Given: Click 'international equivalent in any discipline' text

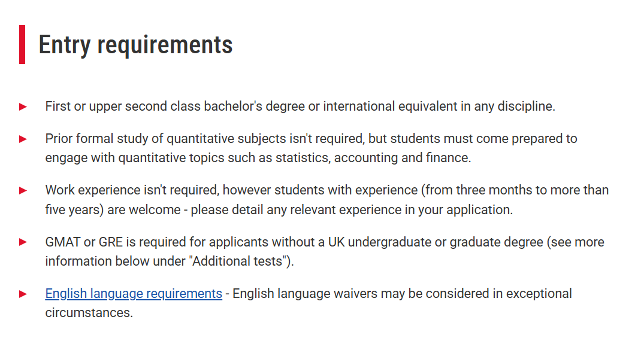Looking at the screenshot, I should click(x=439, y=106).
